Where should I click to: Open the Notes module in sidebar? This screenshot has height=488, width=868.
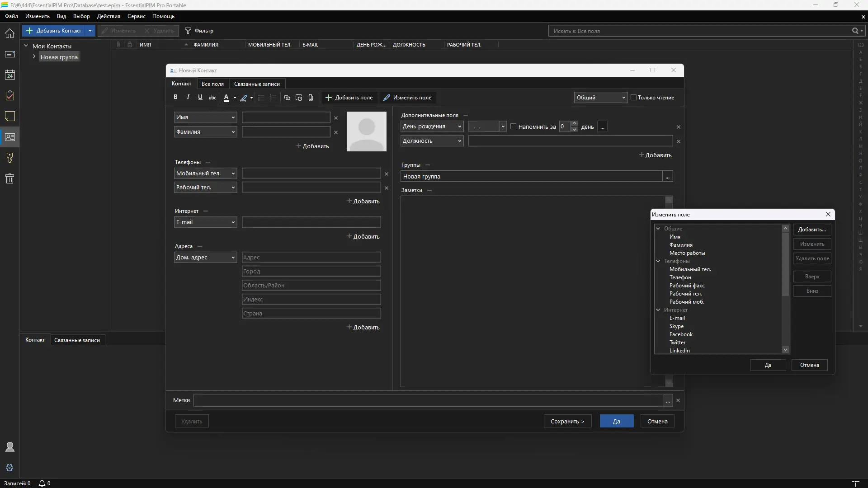click(x=9, y=117)
